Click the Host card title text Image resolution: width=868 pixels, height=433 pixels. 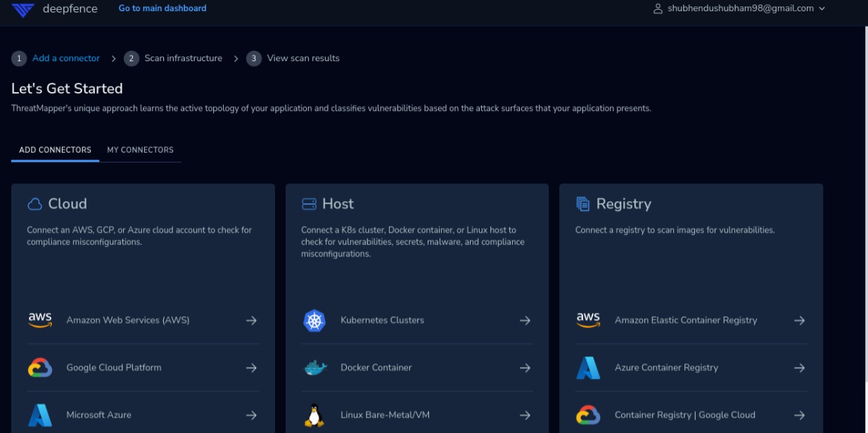[338, 204]
